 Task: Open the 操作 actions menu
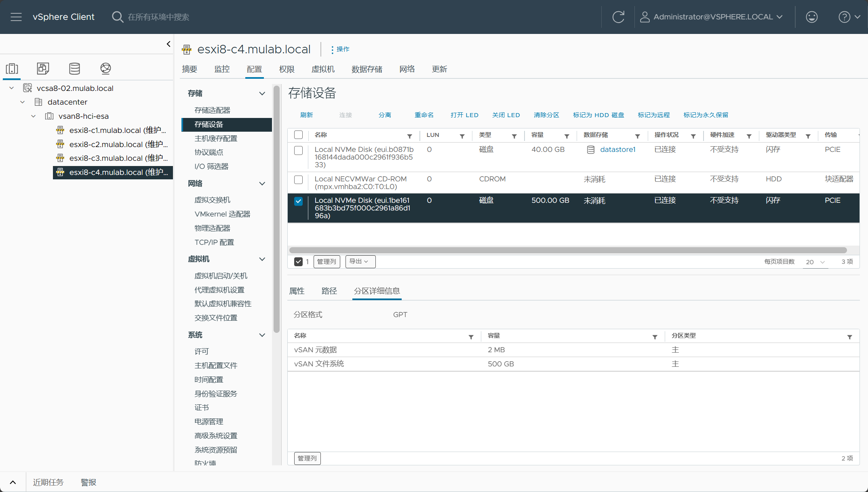[340, 49]
